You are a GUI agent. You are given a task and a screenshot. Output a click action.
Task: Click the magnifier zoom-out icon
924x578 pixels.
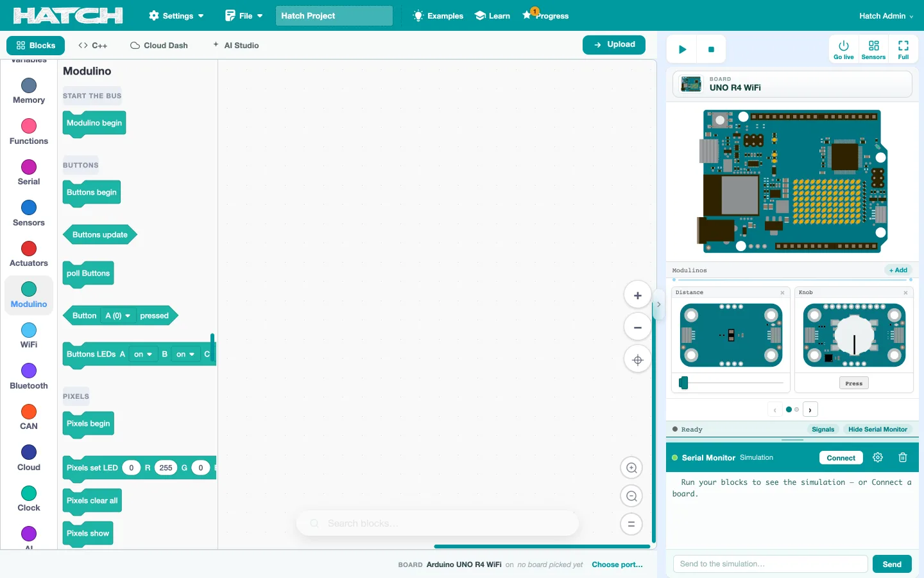click(x=631, y=496)
